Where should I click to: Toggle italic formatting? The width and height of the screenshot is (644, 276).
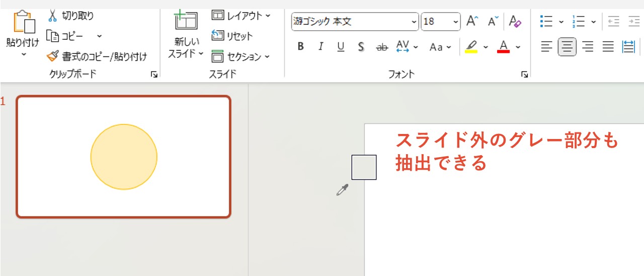click(x=320, y=47)
